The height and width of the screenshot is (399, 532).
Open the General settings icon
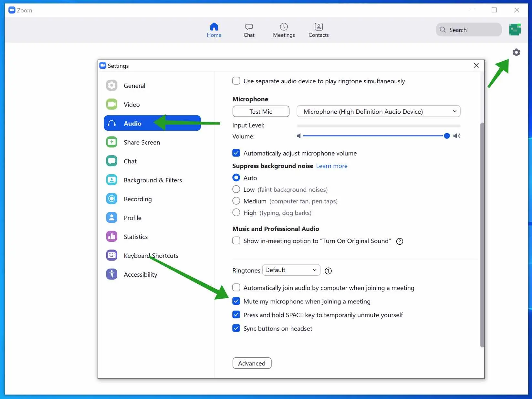coord(112,86)
